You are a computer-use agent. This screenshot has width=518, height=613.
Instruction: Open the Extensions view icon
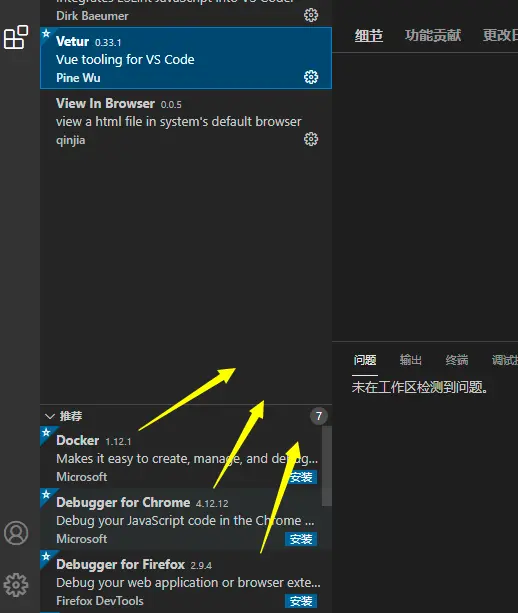(x=16, y=37)
